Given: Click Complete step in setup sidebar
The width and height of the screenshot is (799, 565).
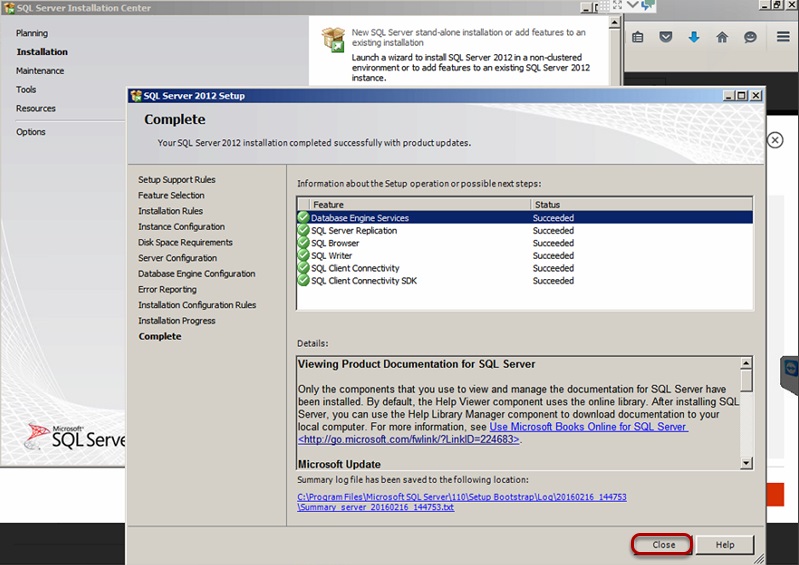Looking at the screenshot, I should click(159, 336).
